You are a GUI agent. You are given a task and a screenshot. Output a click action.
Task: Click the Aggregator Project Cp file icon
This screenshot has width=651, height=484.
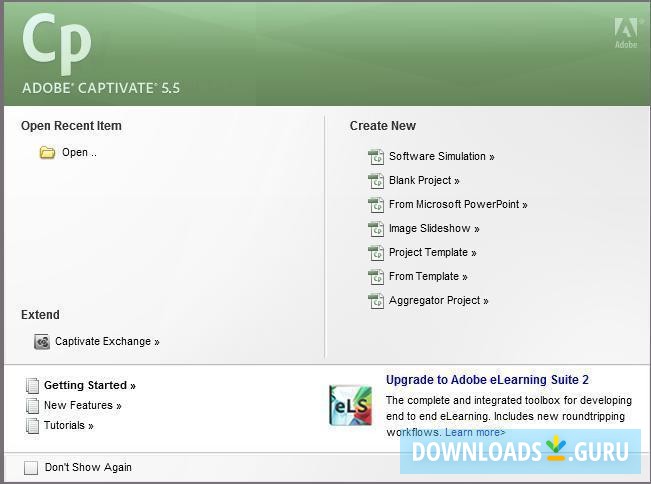[376, 301]
